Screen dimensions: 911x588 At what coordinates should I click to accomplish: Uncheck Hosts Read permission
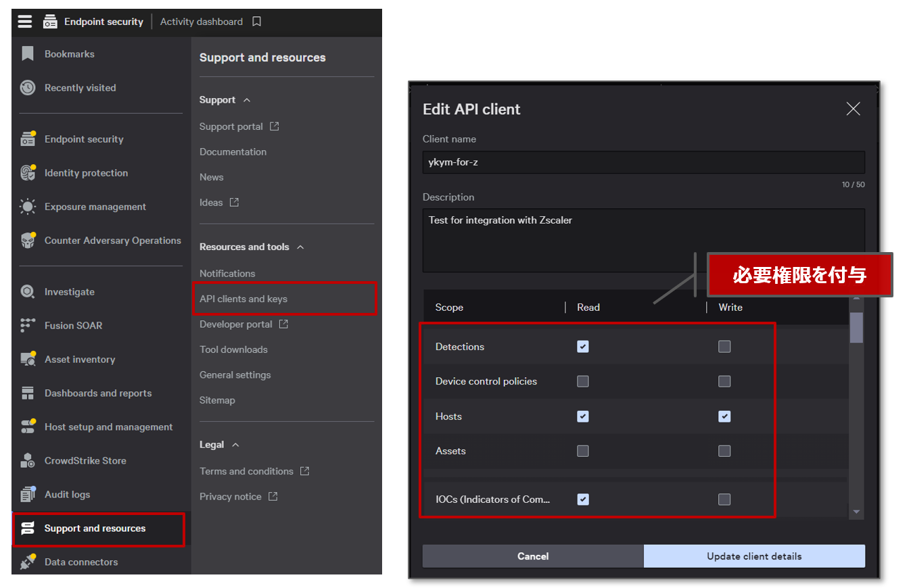(583, 416)
